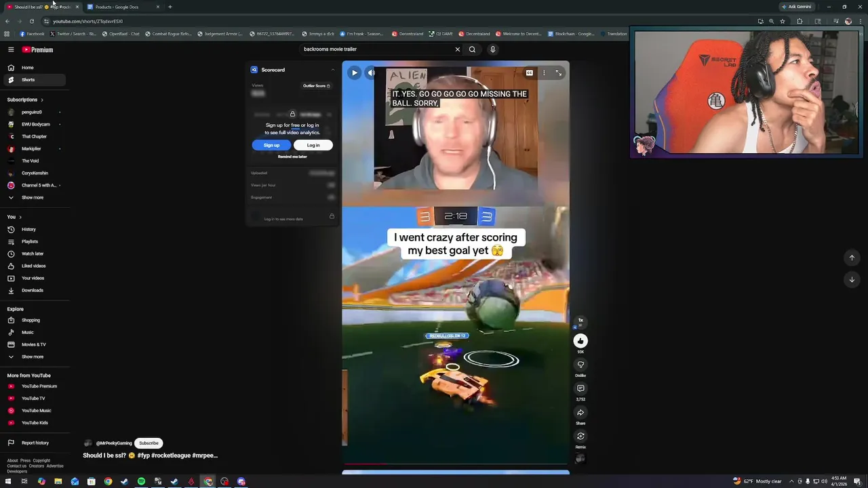This screenshot has width=868, height=488.
Task: Show more Explore categories
Action: (x=33, y=357)
